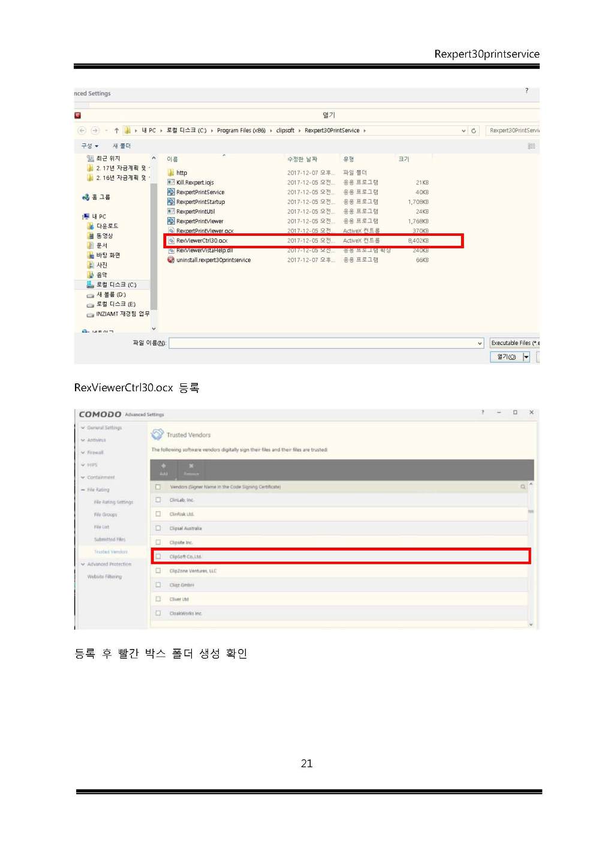Click the 새 폴더 button
Viewport: 614px width, 868px height.
tap(122, 146)
